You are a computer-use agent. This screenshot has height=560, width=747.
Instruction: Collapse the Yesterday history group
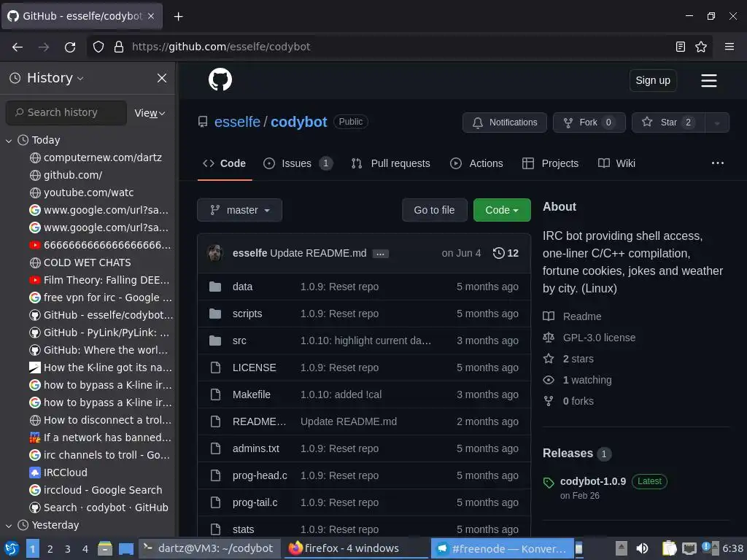(9, 525)
